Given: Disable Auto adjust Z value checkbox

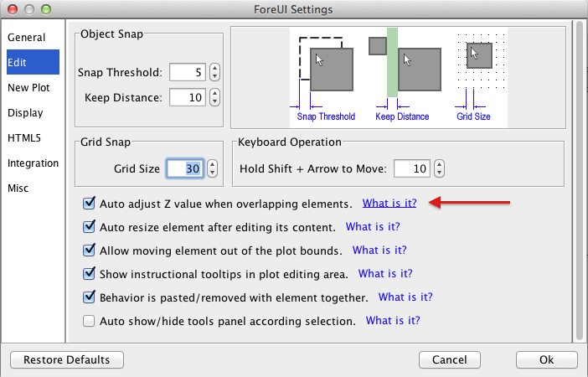Looking at the screenshot, I should [x=89, y=204].
